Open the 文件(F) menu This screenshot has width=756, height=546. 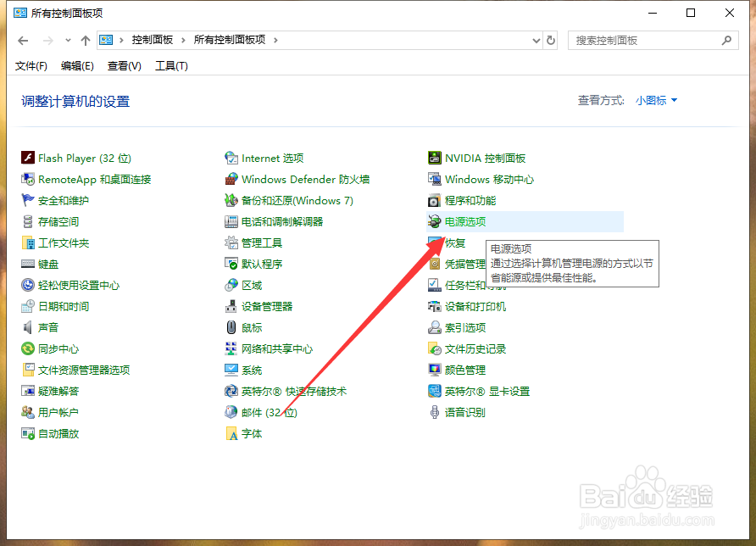click(x=31, y=65)
